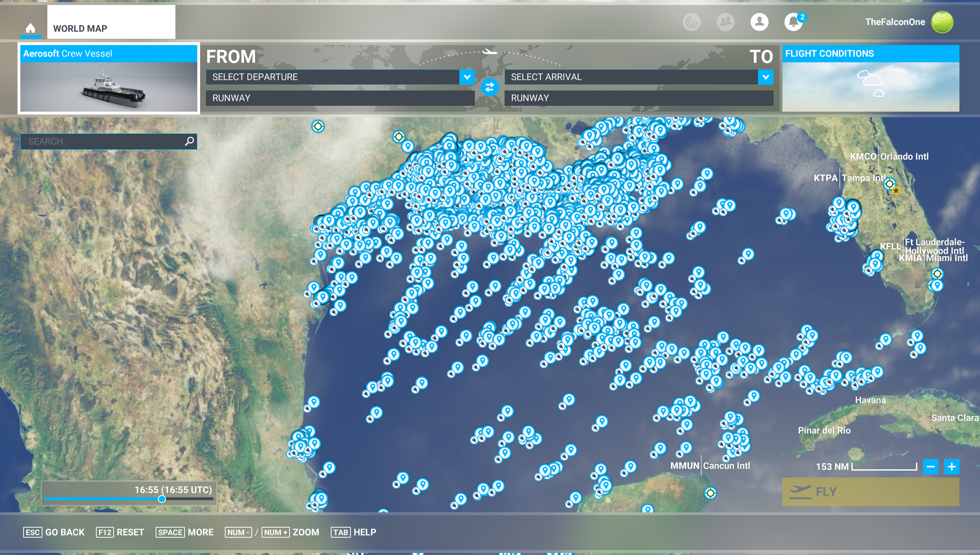The height and width of the screenshot is (555, 980).
Task: Zoom out with the minus button
Action: [931, 467]
